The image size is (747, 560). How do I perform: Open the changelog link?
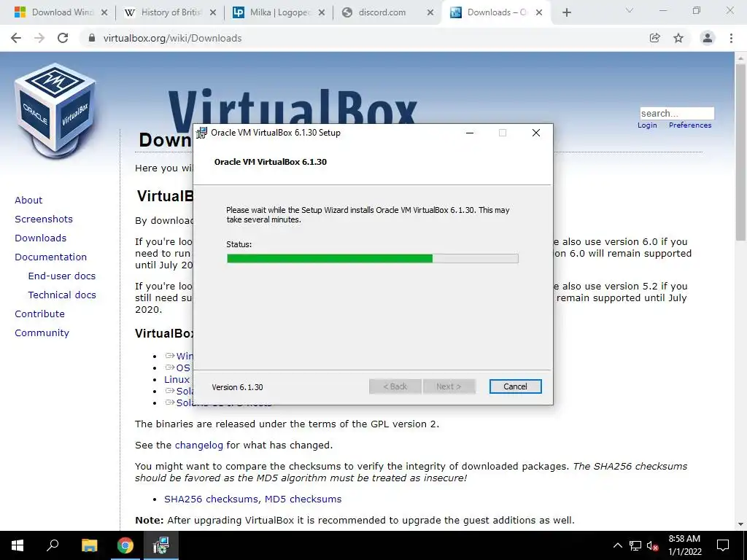(198, 446)
